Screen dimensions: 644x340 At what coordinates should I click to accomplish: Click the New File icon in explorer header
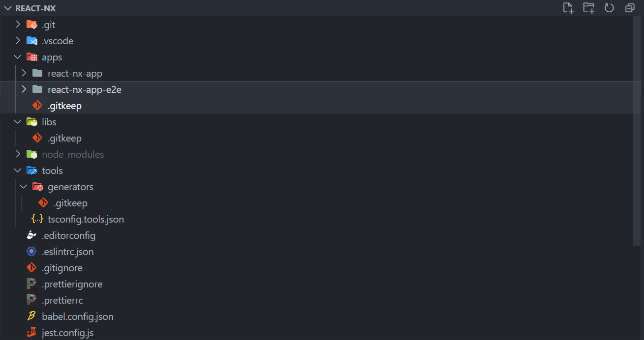[x=568, y=8]
